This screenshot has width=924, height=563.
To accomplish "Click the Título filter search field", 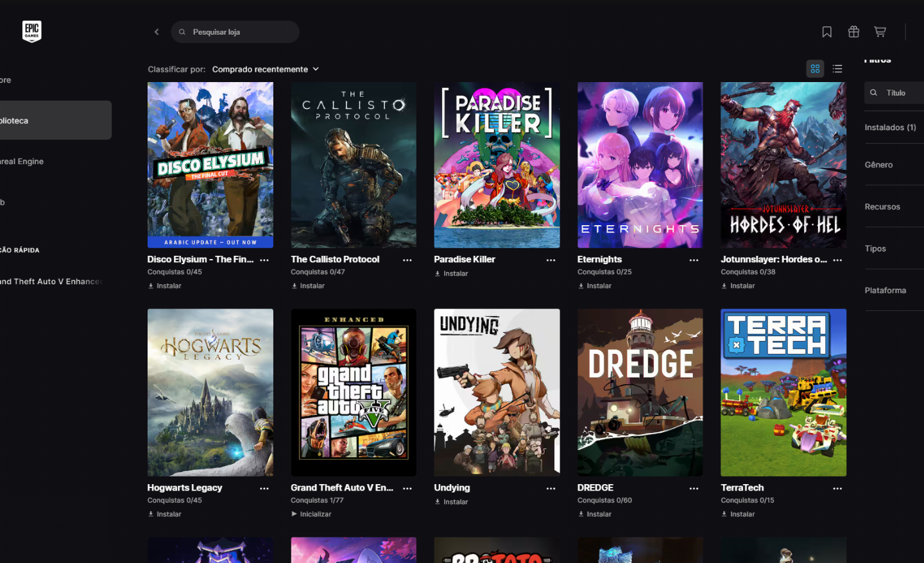I will point(894,93).
